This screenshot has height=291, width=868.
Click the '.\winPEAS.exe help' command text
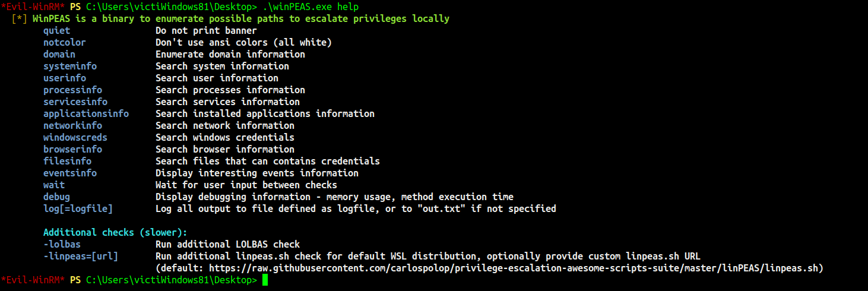311,7
